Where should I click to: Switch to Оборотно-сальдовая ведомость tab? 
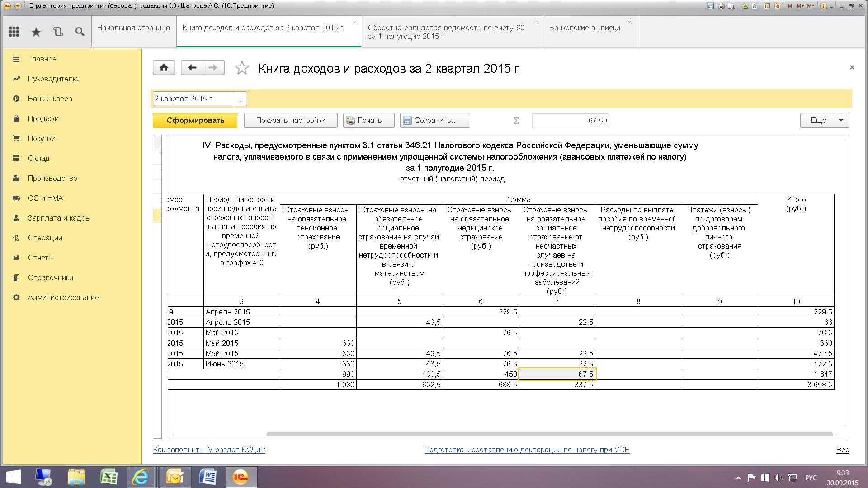pyautogui.click(x=446, y=32)
